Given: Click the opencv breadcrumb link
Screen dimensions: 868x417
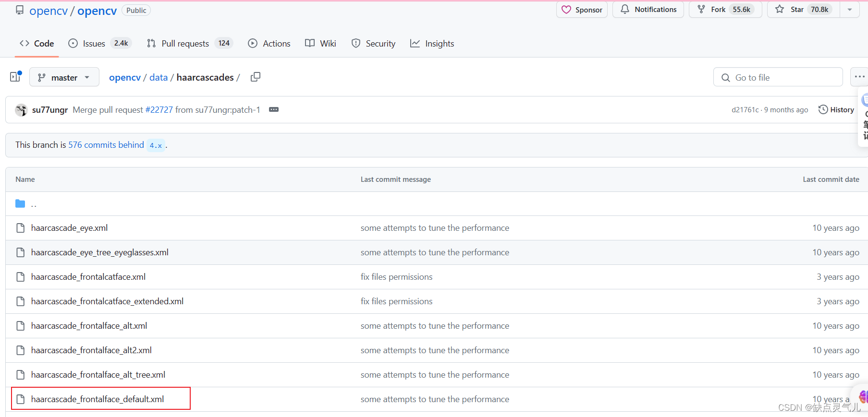Looking at the screenshot, I should [125, 77].
